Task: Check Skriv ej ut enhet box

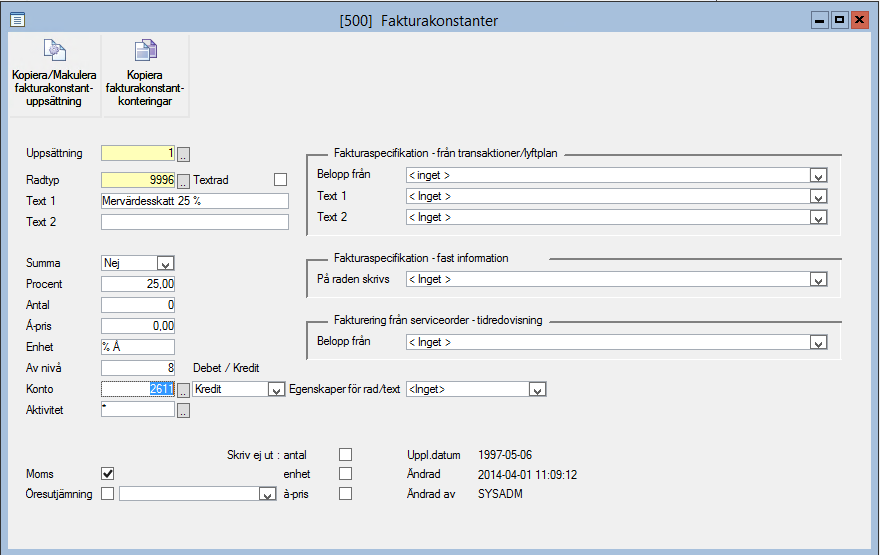Action: point(346,474)
